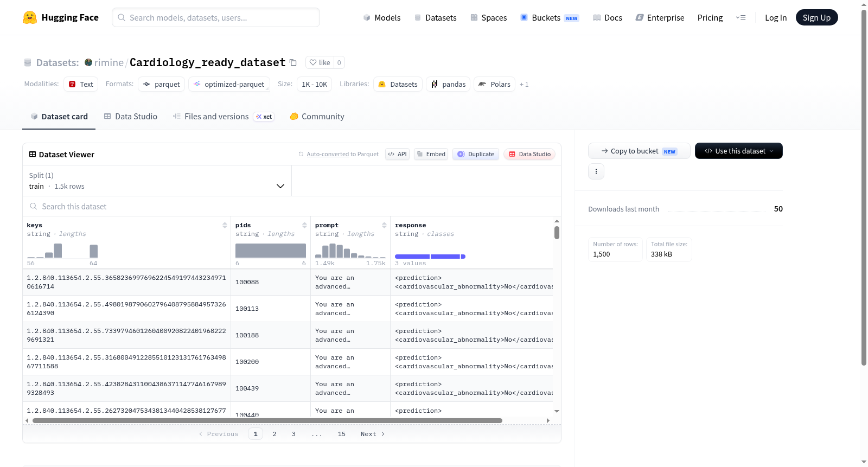The width and height of the screenshot is (868, 467).
Task: Click the Embed button
Action: pos(431,154)
